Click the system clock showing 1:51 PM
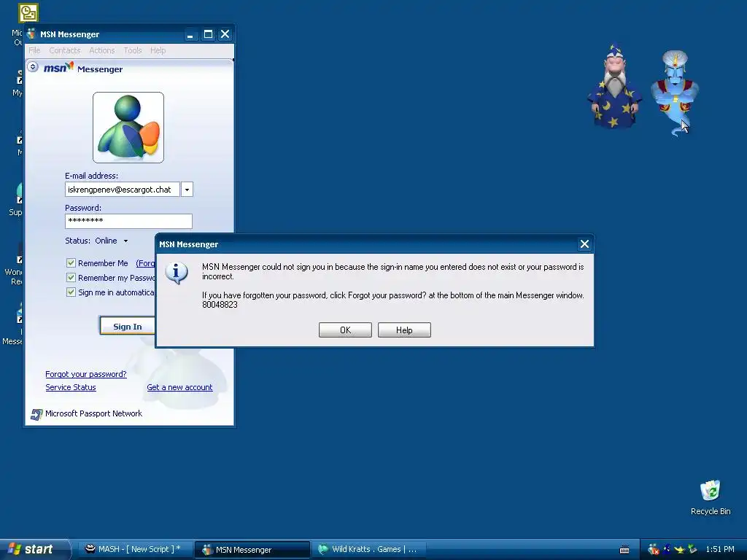Screen dimensions: 747x560 [720, 549]
